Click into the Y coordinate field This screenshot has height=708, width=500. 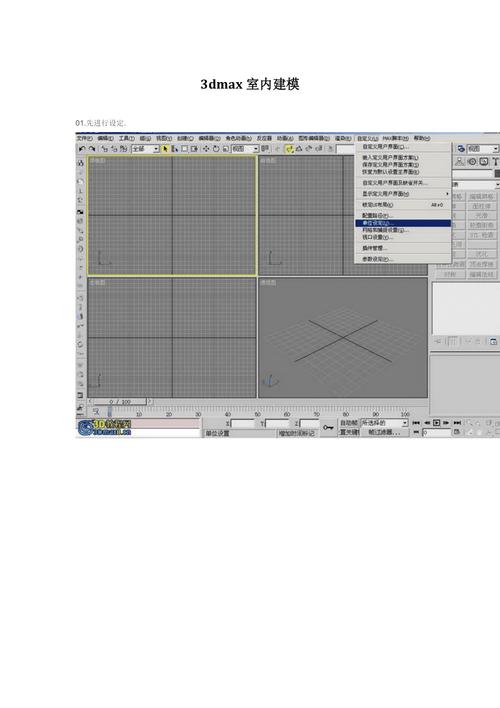[x=277, y=424]
